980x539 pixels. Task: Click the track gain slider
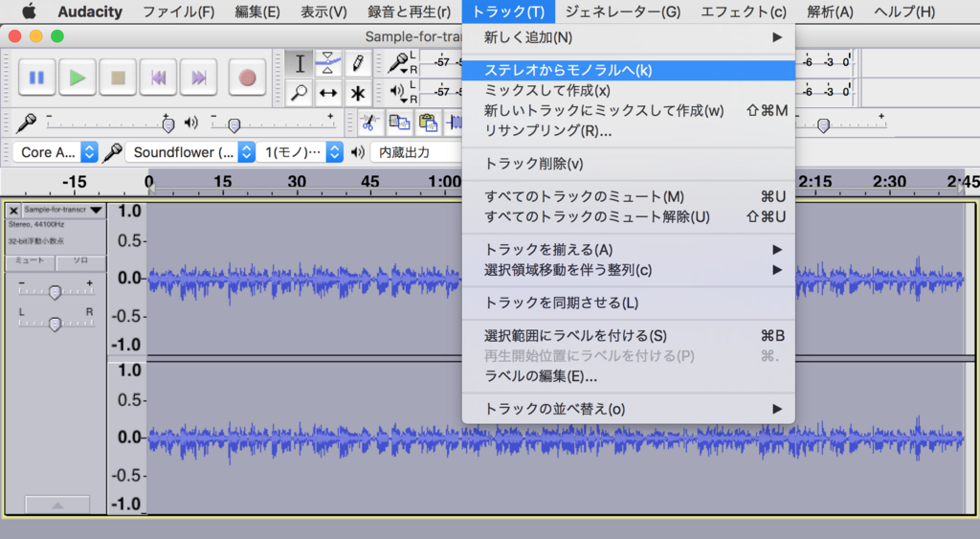[56, 291]
